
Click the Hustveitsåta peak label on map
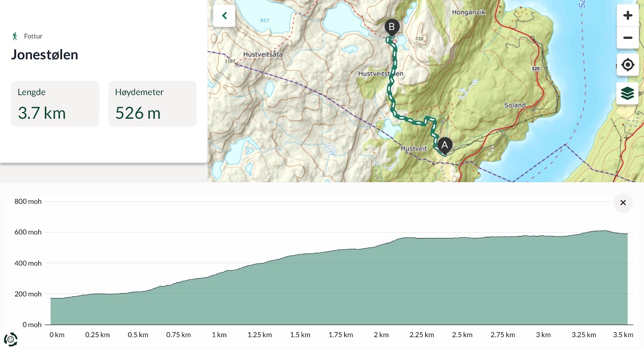[x=263, y=54]
